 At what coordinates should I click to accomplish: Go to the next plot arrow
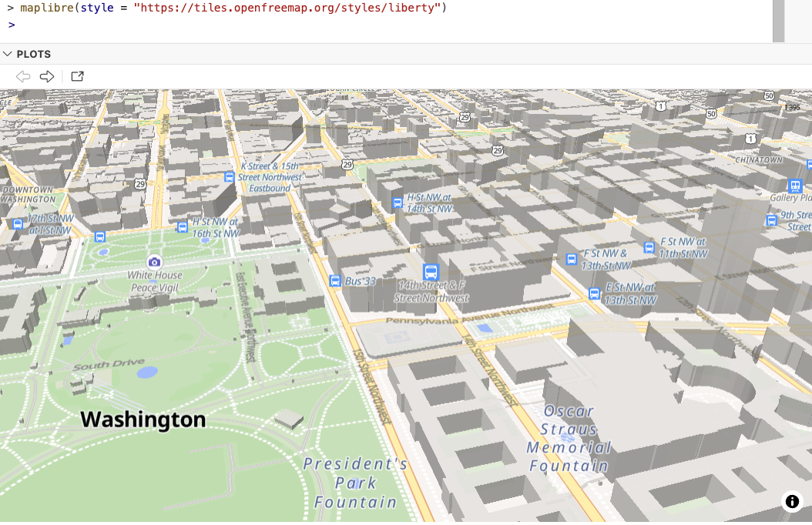click(47, 76)
